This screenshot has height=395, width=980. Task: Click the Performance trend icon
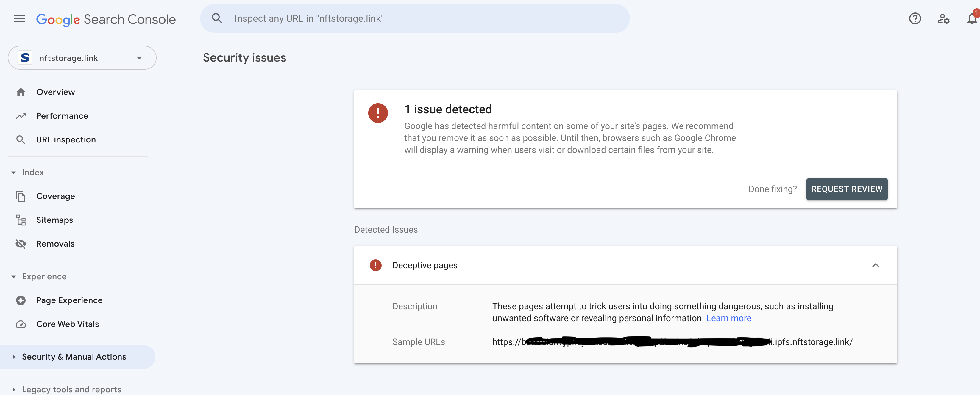[21, 116]
